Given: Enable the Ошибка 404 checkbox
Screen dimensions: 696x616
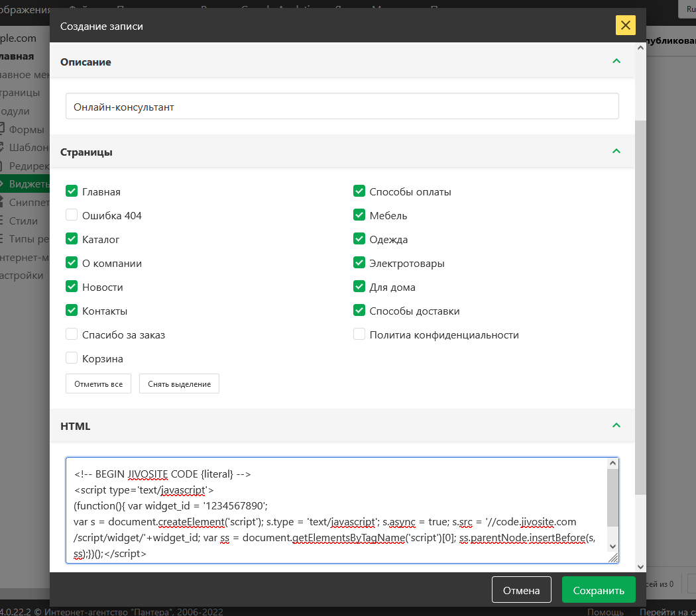Looking at the screenshot, I should point(72,215).
